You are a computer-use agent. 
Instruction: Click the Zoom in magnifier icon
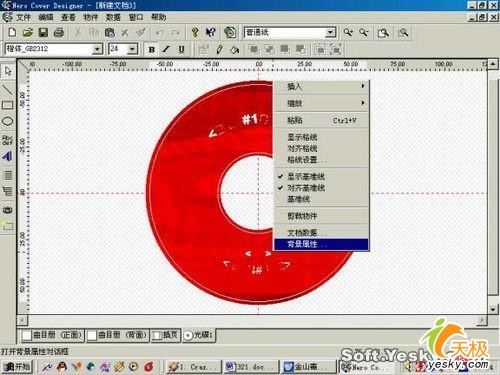[x=348, y=32]
